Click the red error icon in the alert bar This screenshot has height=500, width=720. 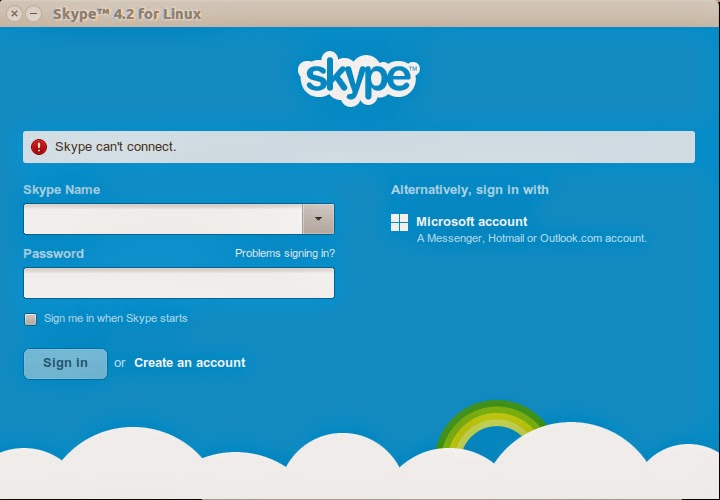39,147
